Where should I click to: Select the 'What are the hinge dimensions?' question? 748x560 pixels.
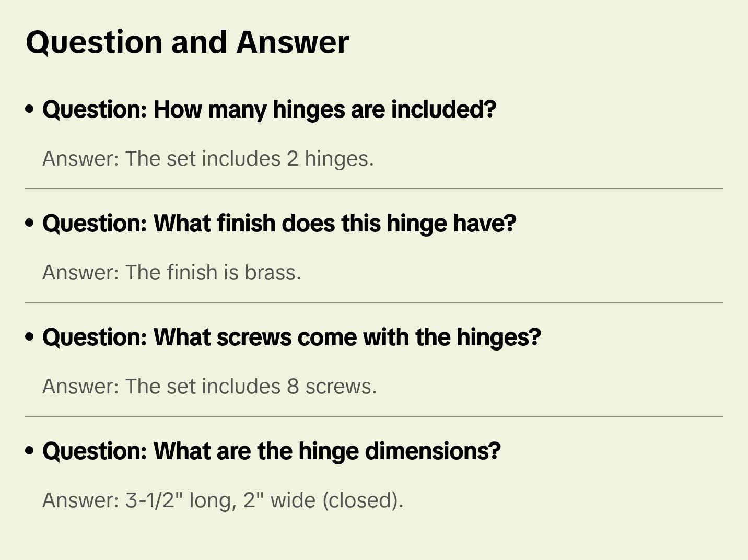[271, 451]
